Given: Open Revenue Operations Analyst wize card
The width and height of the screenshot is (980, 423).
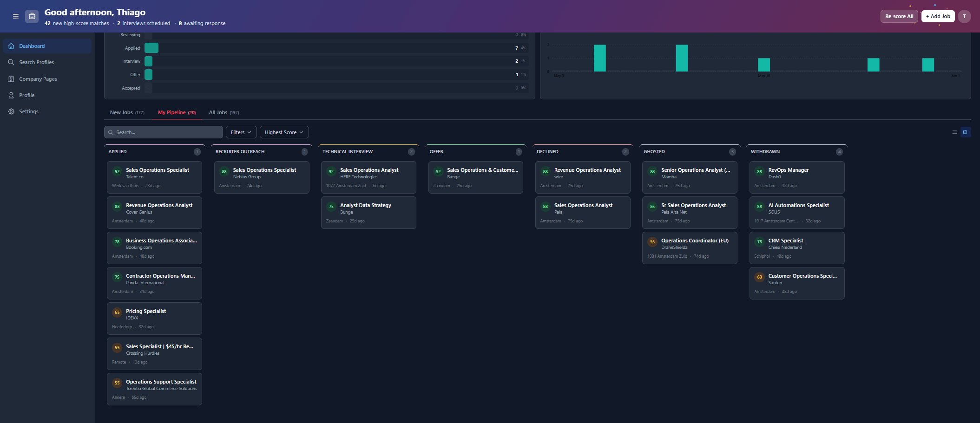Looking at the screenshot, I should tap(583, 177).
